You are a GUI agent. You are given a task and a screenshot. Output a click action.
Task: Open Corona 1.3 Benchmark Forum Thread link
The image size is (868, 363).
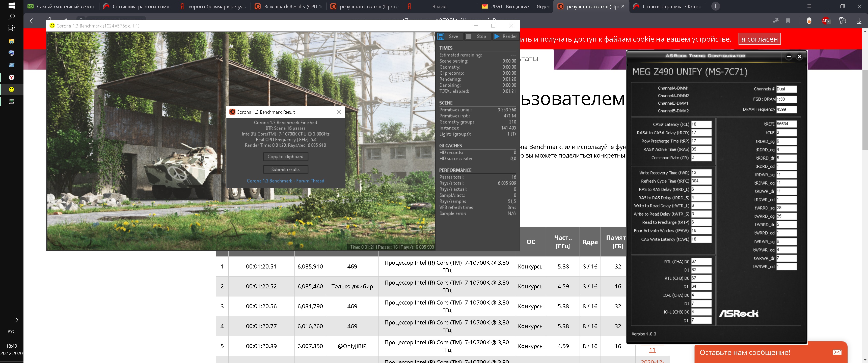[x=285, y=181]
